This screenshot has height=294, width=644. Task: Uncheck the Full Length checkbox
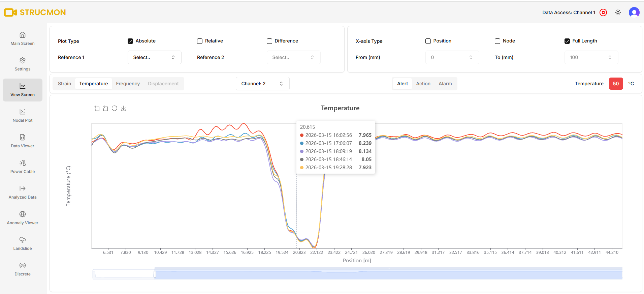coord(567,41)
